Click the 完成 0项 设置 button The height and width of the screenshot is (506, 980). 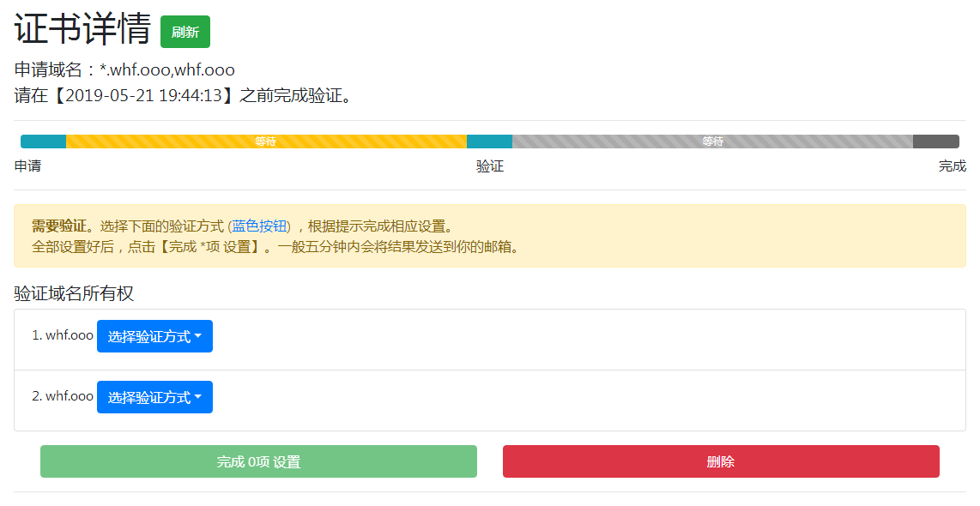259,461
